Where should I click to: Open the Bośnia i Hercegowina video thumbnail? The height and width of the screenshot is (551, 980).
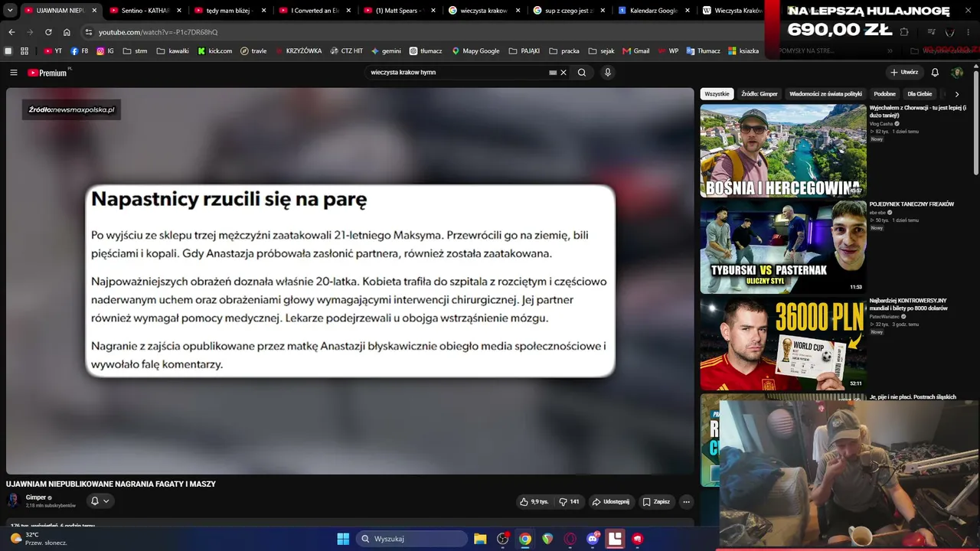(783, 151)
